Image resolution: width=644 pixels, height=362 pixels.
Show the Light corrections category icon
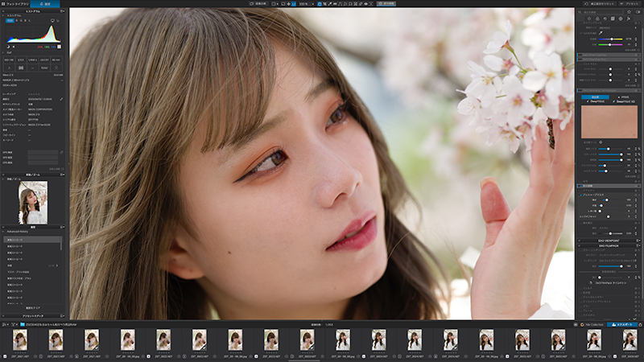click(x=589, y=19)
